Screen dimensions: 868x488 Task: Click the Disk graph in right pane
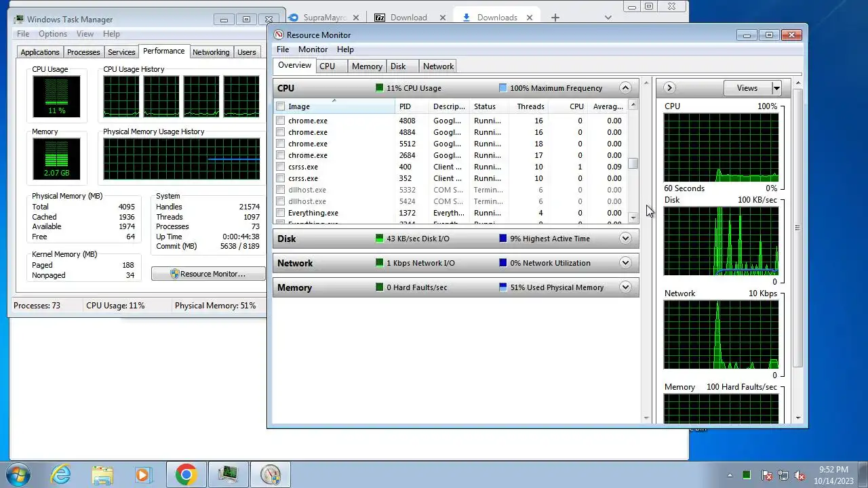click(721, 241)
